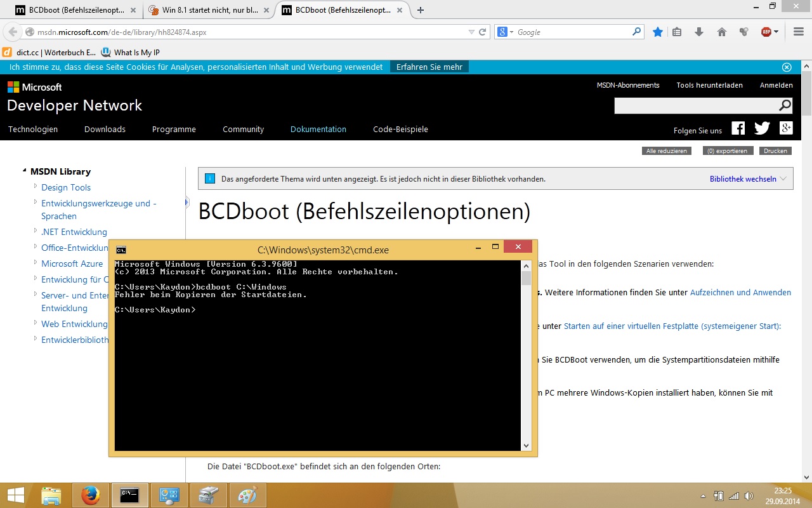Focus the MSDN search input field

pyautogui.click(x=697, y=106)
